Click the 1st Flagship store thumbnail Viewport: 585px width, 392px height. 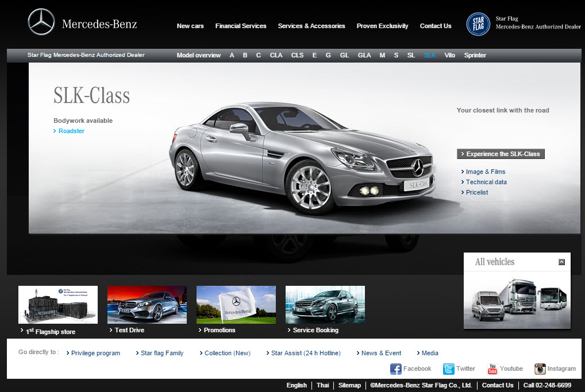58,305
